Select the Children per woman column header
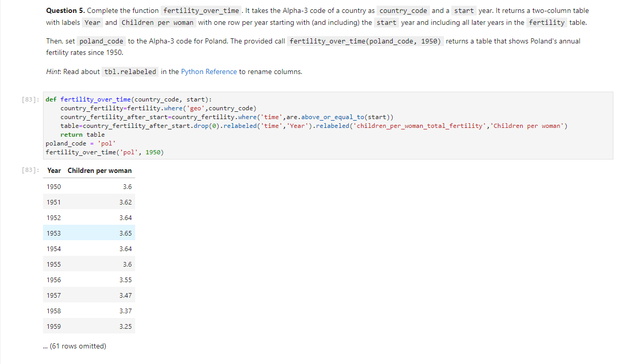 click(x=99, y=170)
